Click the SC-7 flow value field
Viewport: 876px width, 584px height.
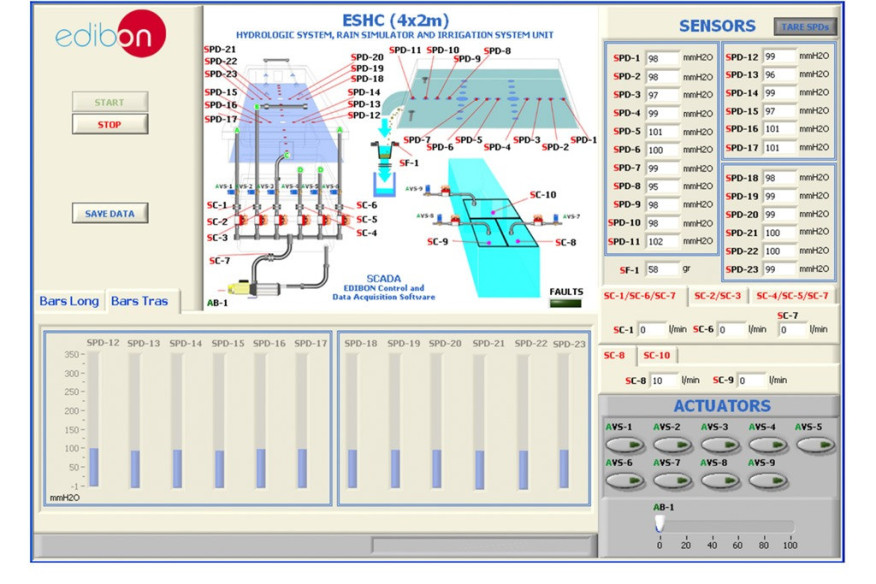click(x=793, y=330)
